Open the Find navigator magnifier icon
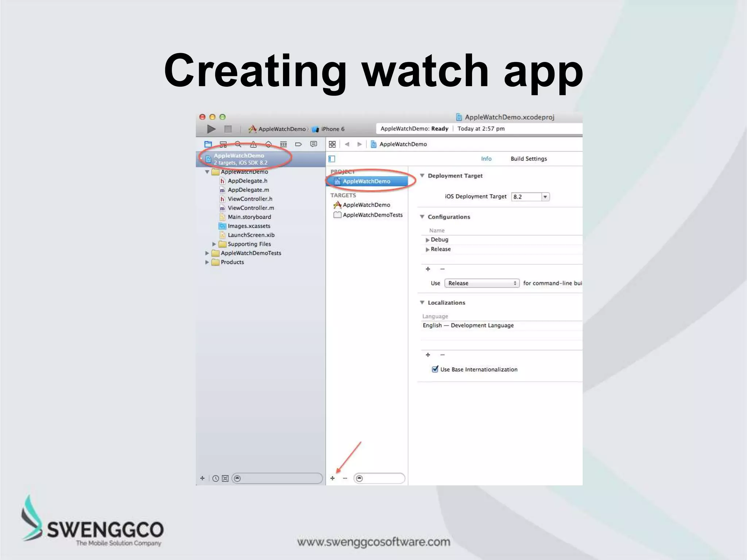This screenshot has width=747, height=560. (238, 144)
